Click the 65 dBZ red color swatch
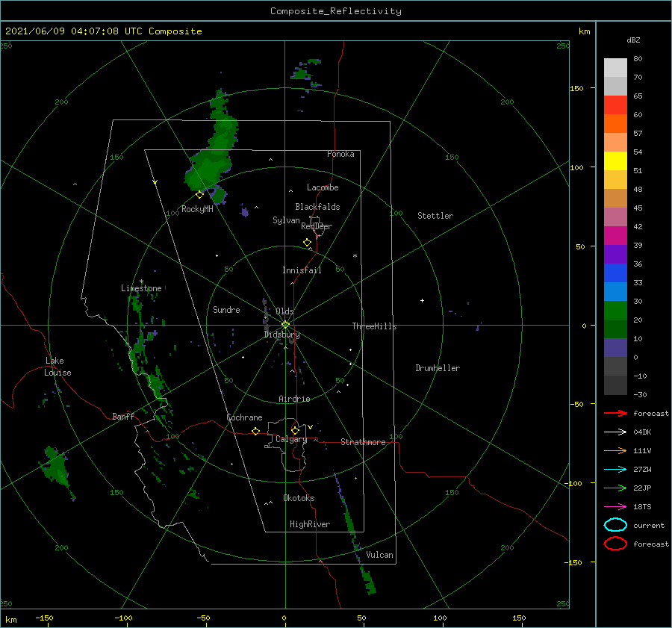 tap(615, 105)
